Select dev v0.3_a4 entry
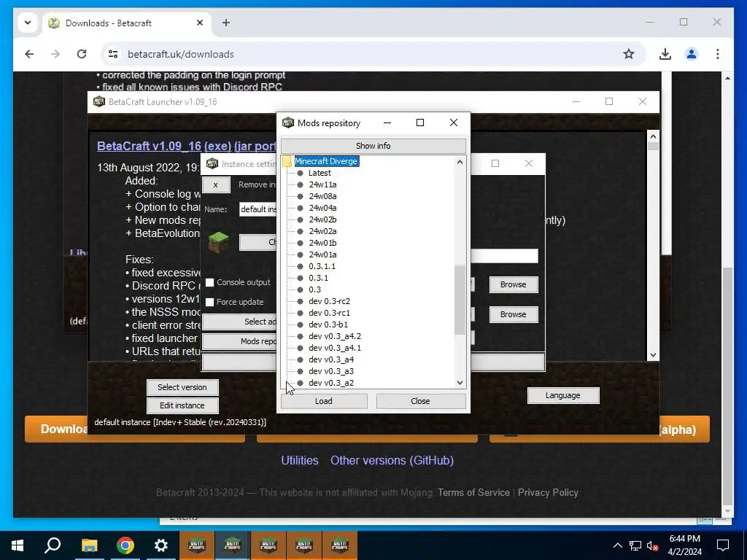Screen dimensions: 747x560 pyautogui.click(x=331, y=359)
